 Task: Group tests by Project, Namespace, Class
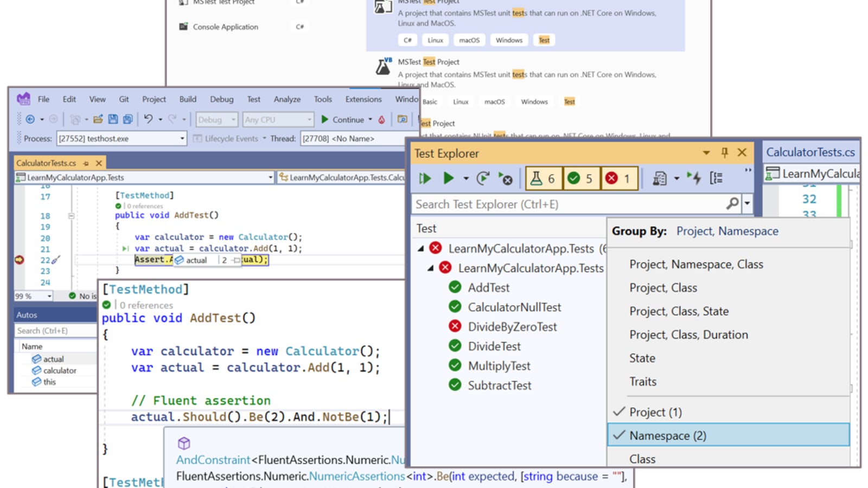coord(696,264)
